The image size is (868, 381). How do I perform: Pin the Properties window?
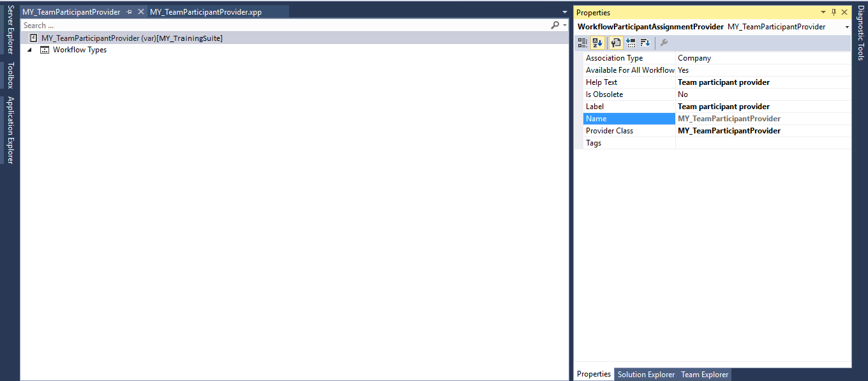coord(834,12)
